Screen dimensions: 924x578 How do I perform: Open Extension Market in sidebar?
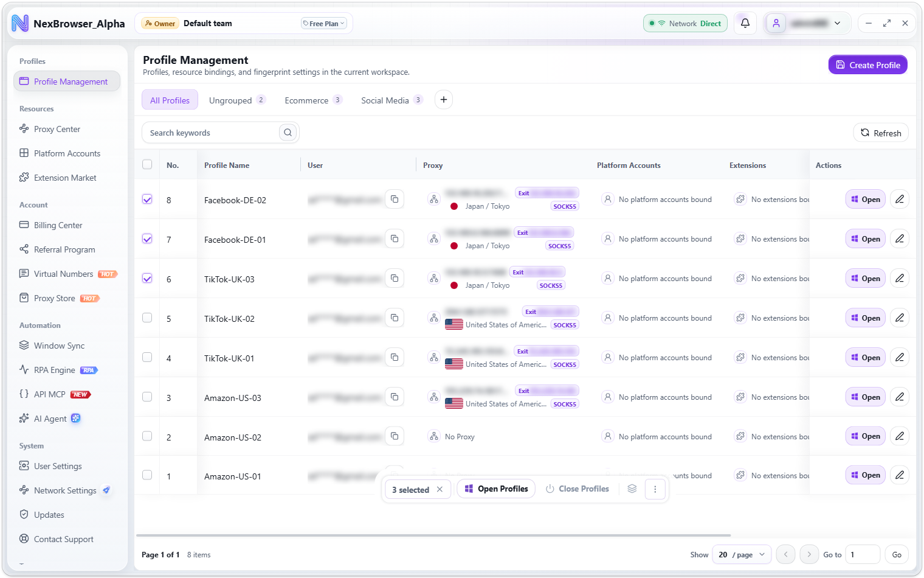point(67,178)
